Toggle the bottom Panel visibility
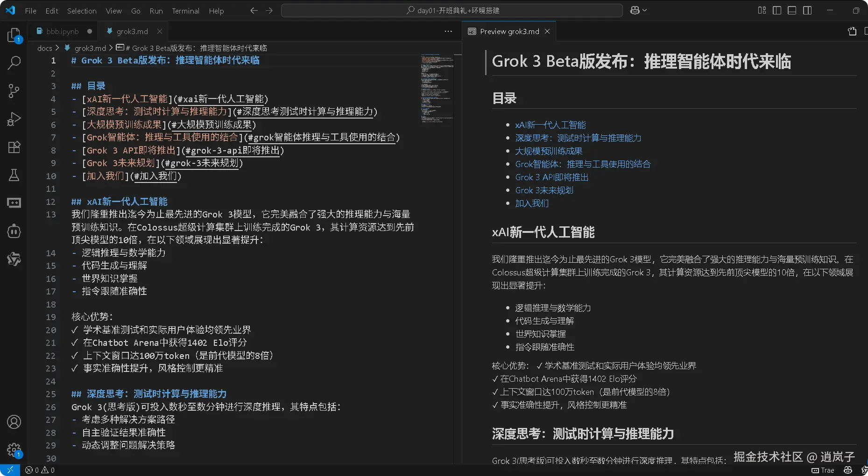Viewport: 868px width, 476px height. (x=792, y=10)
